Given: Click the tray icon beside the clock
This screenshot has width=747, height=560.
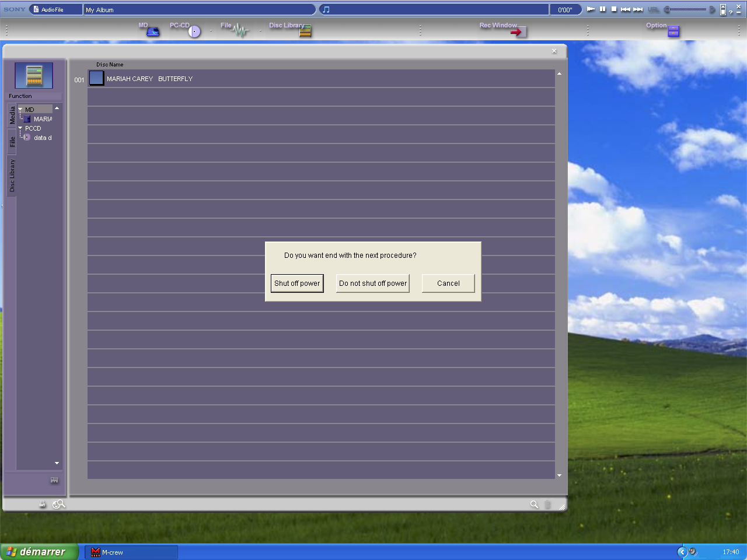Looking at the screenshot, I should (693, 552).
